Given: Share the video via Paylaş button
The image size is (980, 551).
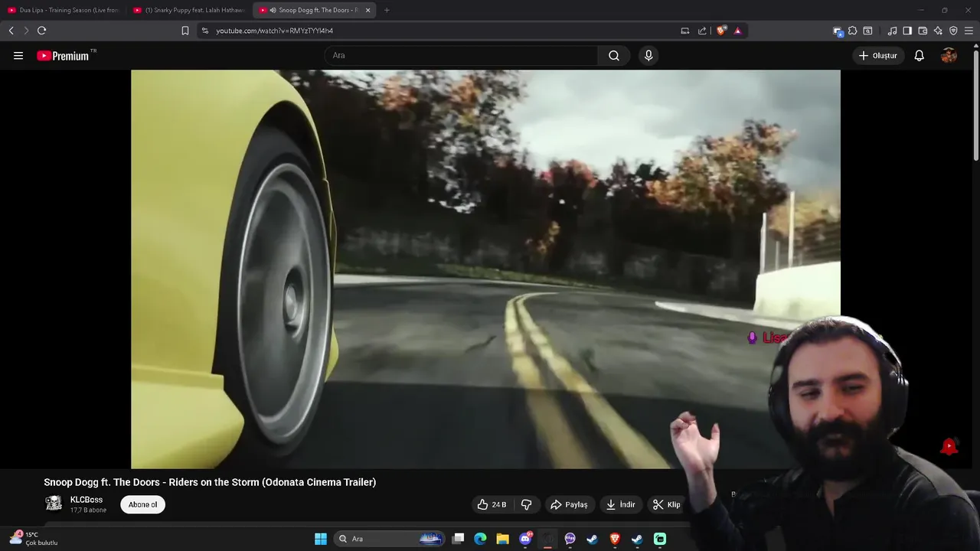Looking at the screenshot, I should pos(569,504).
